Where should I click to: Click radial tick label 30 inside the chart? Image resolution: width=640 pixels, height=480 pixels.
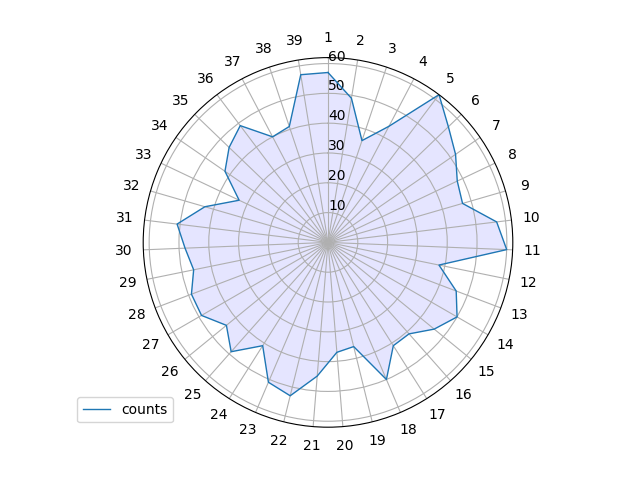336,145
